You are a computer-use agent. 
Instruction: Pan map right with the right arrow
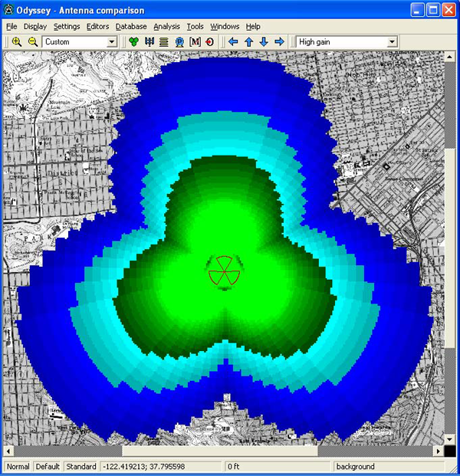279,42
